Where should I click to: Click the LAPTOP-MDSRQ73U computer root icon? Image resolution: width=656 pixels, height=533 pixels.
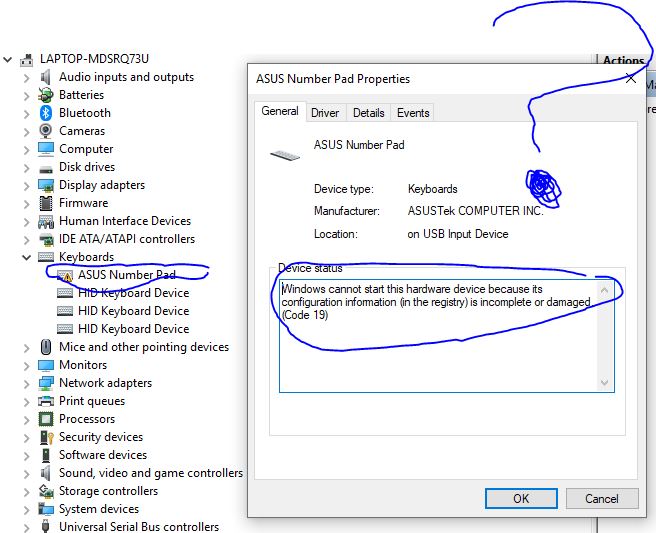tap(27, 60)
